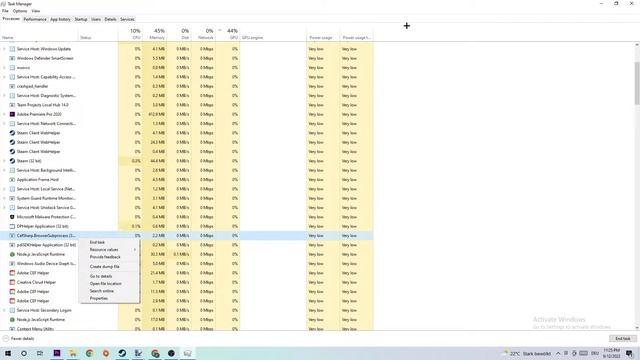The width and height of the screenshot is (640, 360).
Task: Click the Windows Defender SmartScreen process icon
Action: click(12, 58)
